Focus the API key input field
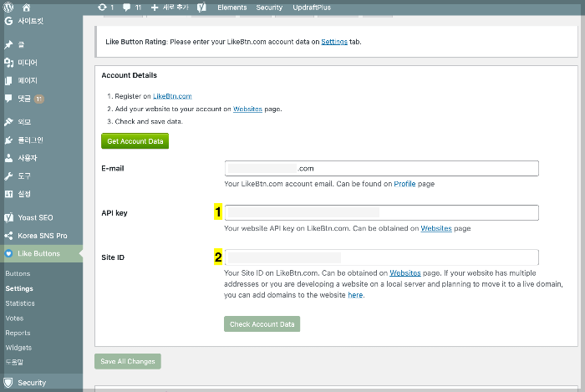 pos(382,212)
